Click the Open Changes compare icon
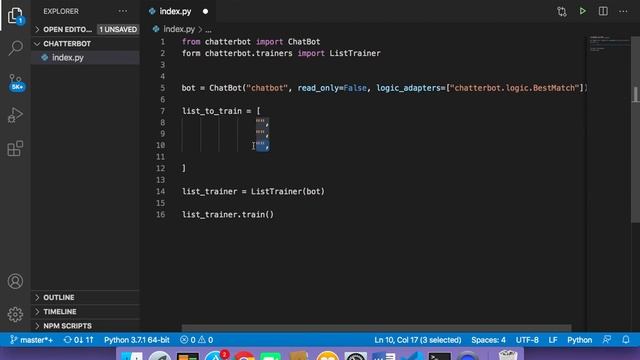Screen dimensions: 640x360 click(562, 11)
